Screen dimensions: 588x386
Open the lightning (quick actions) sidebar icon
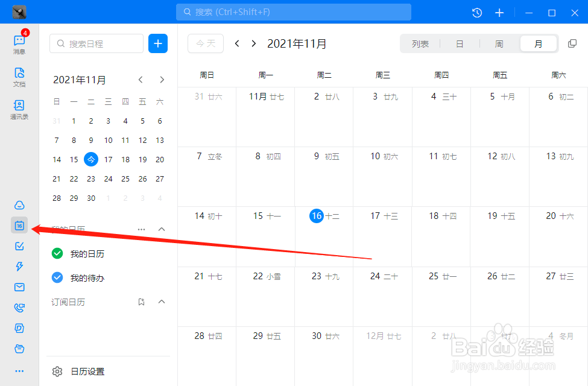[19, 266]
